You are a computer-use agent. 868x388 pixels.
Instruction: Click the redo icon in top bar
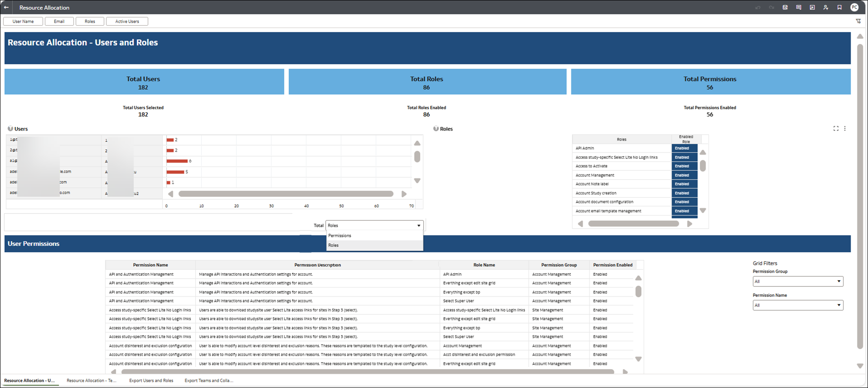(771, 7)
